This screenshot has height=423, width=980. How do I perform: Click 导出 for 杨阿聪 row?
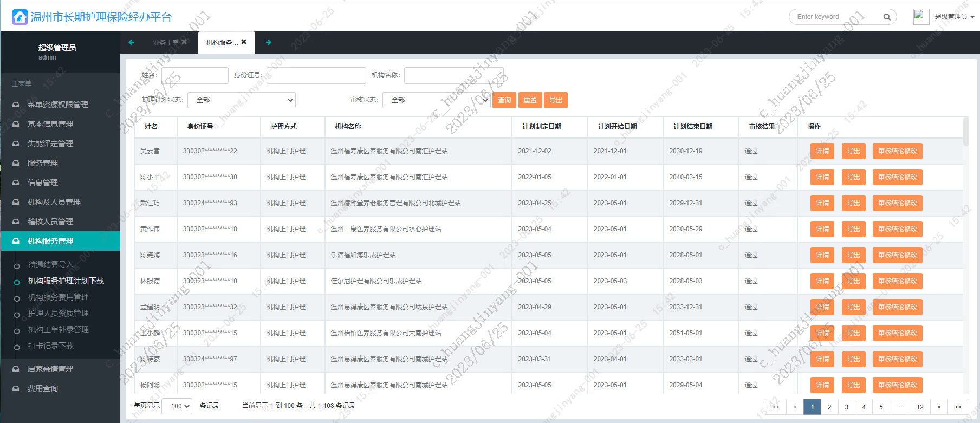[854, 385]
